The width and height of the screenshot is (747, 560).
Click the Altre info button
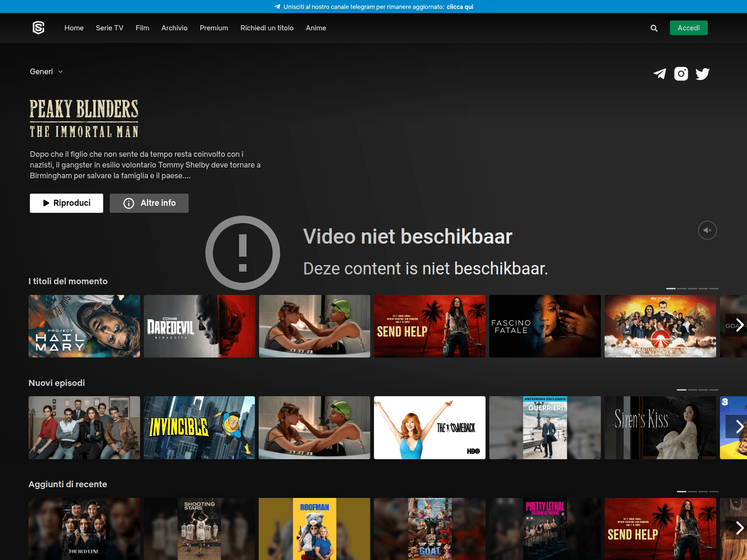[x=149, y=203]
